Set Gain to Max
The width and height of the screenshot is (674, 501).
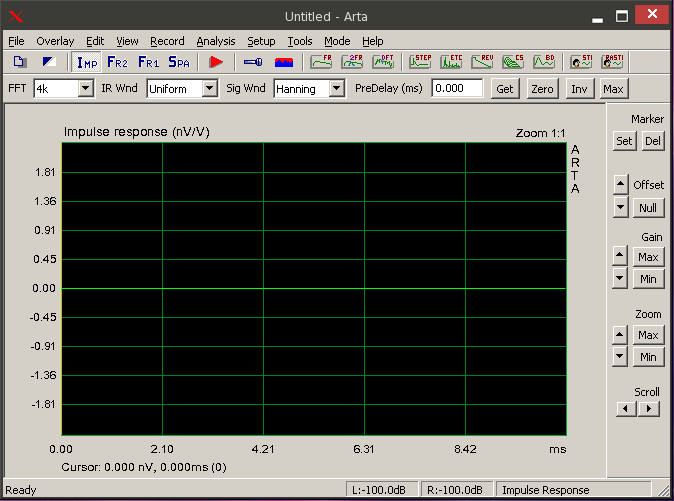click(x=648, y=257)
